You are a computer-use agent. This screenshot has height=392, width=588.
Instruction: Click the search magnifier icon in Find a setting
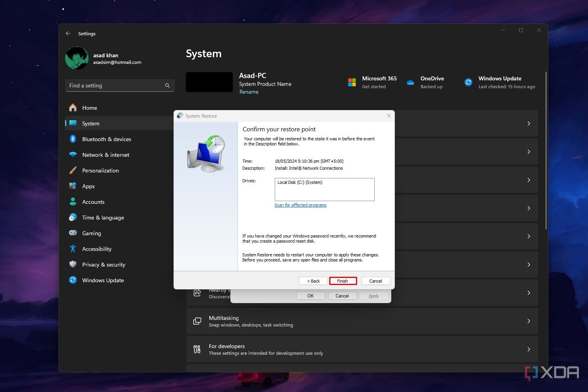(x=167, y=85)
